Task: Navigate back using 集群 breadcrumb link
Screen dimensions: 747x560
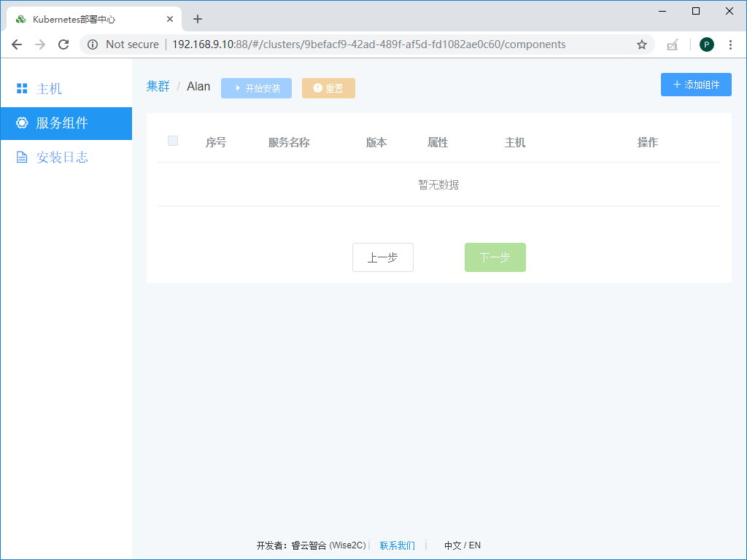Action: (x=158, y=85)
